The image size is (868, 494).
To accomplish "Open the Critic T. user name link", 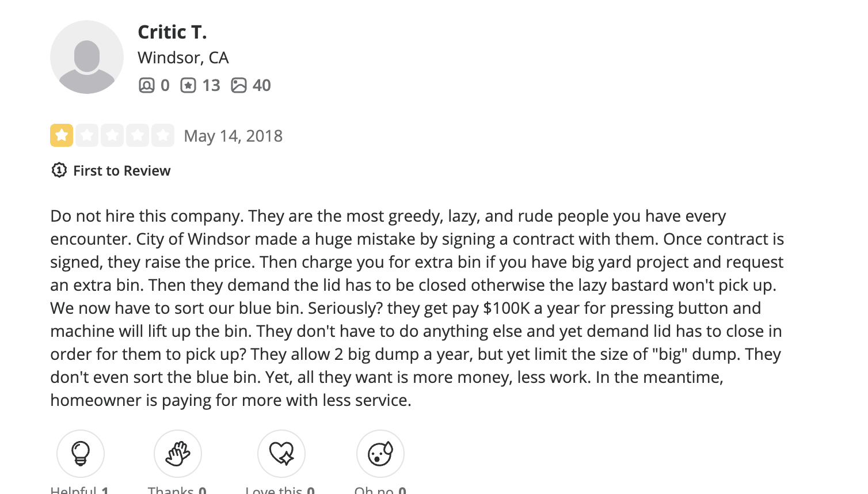I will point(172,32).
